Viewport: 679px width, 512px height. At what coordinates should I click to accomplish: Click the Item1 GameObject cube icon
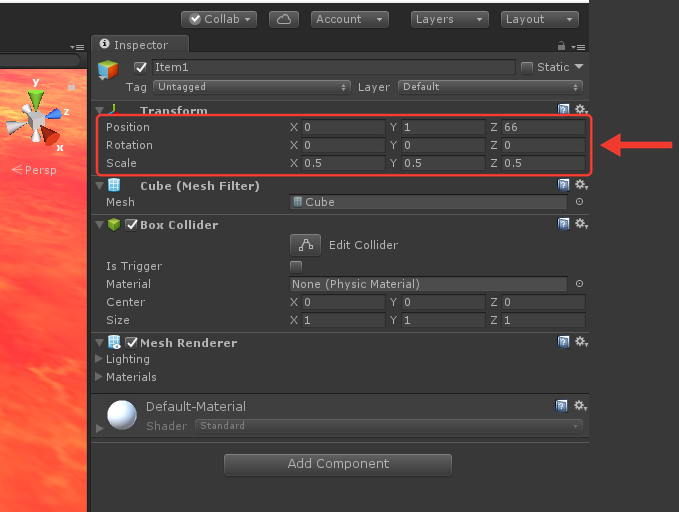coord(108,69)
